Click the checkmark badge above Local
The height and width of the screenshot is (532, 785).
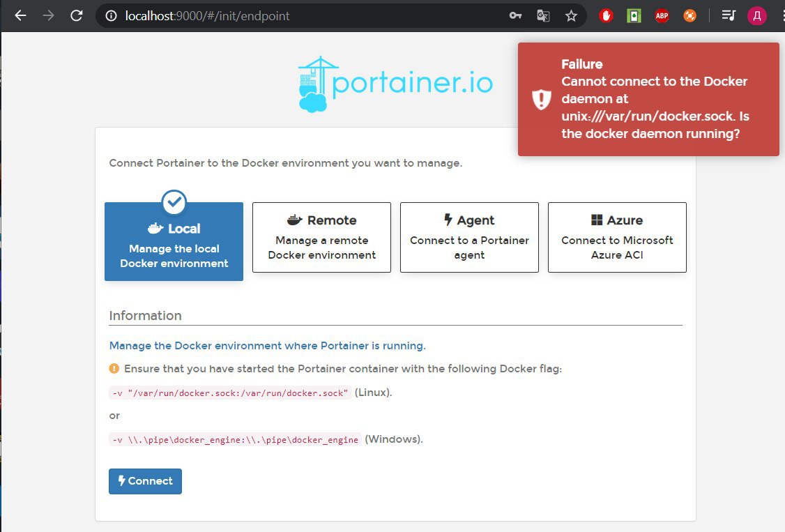point(174,202)
